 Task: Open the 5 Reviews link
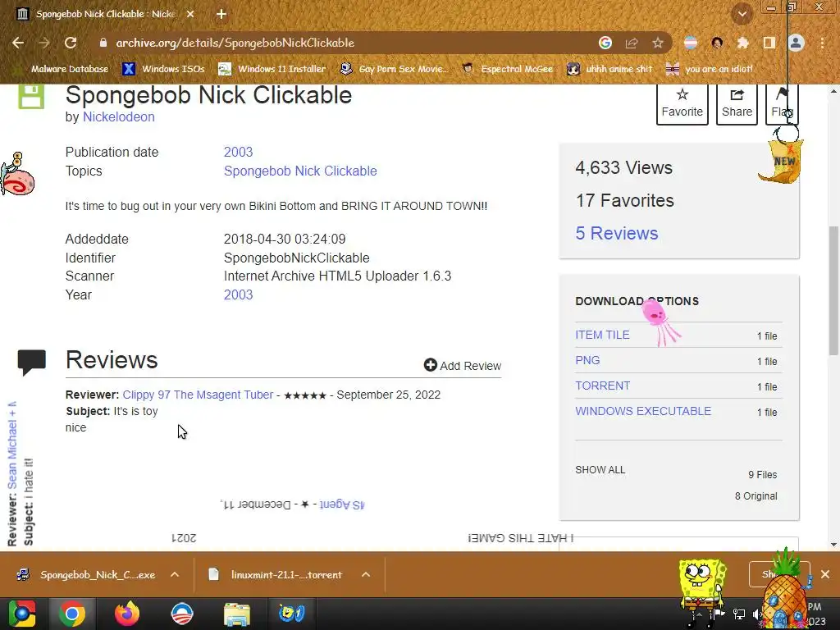(x=617, y=233)
